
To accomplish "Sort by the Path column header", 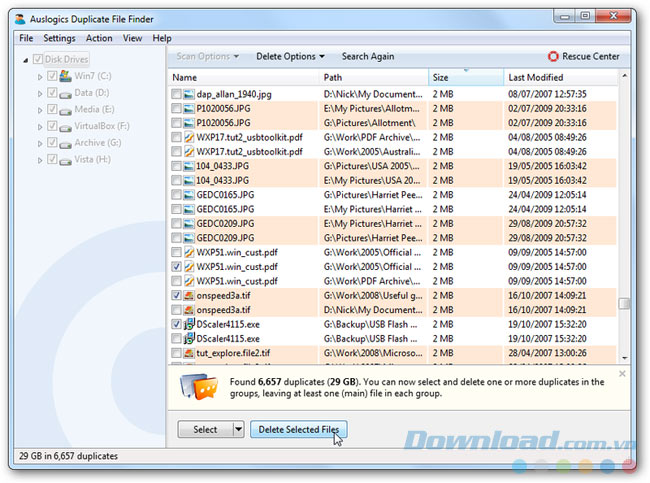I will [374, 78].
